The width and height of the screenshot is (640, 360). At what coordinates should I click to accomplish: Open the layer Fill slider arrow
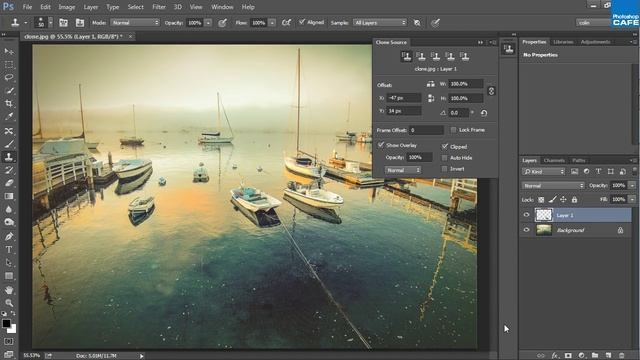pos(632,200)
